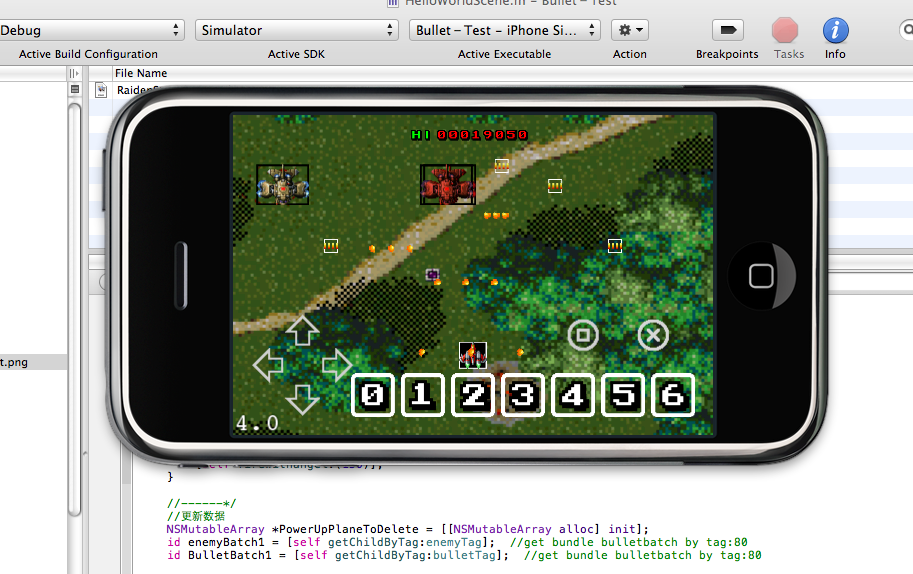Tap the left arrow on the game d-pad
Image resolution: width=913 pixels, height=574 pixels.
point(268,365)
